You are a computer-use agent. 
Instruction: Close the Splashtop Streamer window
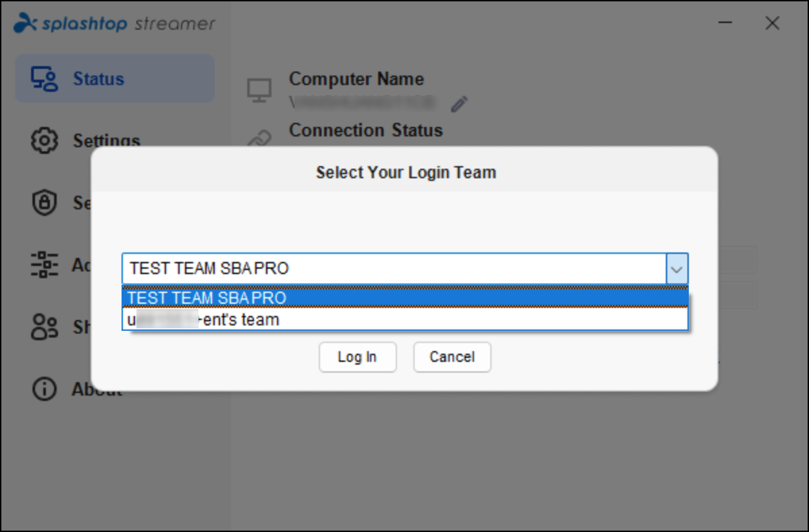coord(773,23)
